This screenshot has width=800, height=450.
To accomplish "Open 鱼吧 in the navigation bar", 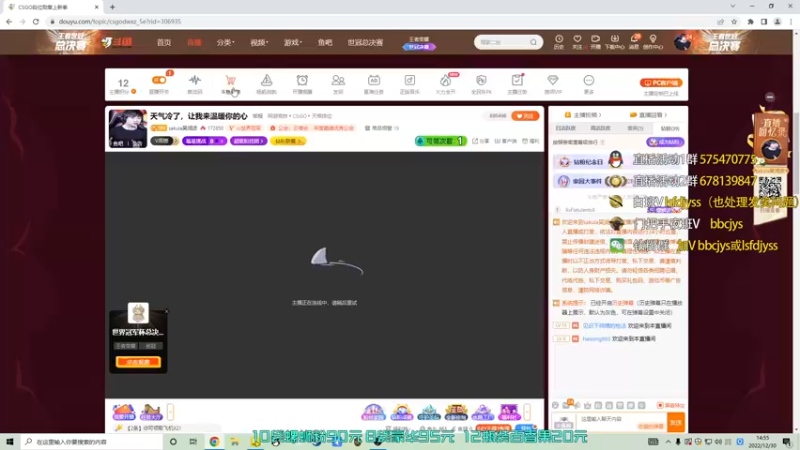I will (x=325, y=42).
